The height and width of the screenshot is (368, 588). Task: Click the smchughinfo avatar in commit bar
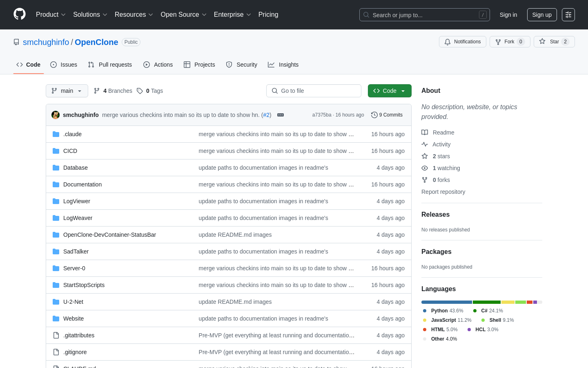pyautogui.click(x=56, y=115)
